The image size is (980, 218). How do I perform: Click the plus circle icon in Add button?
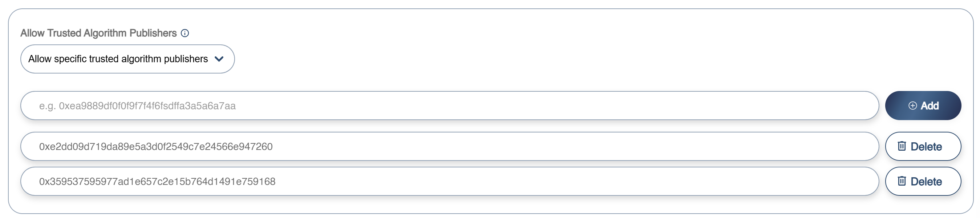[x=913, y=106]
